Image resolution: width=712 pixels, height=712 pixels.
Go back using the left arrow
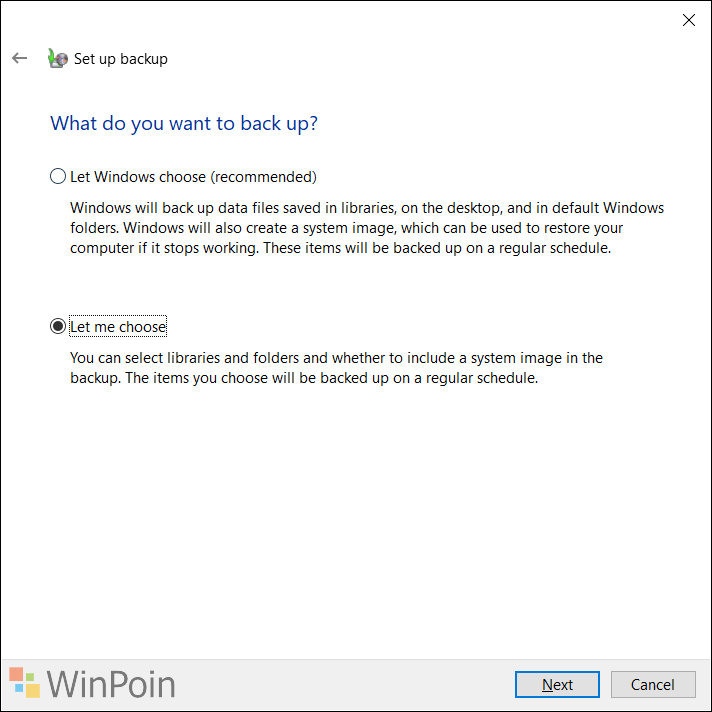pyautogui.click(x=20, y=58)
